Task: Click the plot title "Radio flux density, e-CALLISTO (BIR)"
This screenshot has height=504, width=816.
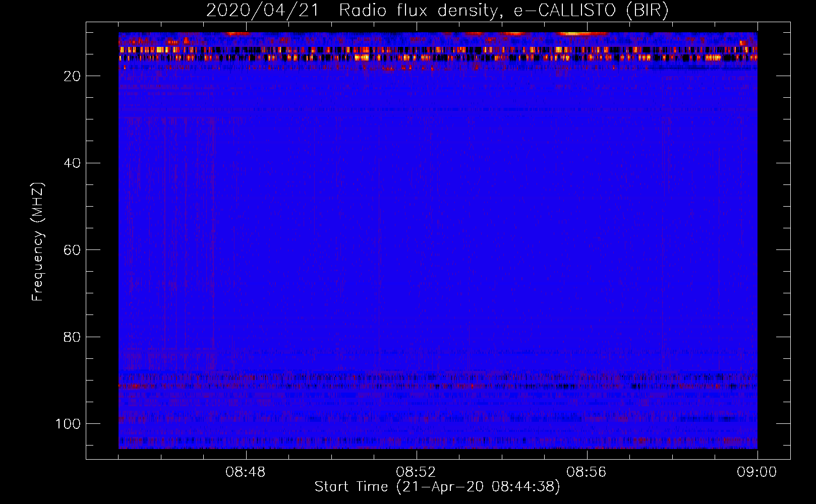Action: pyautogui.click(x=503, y=11)
